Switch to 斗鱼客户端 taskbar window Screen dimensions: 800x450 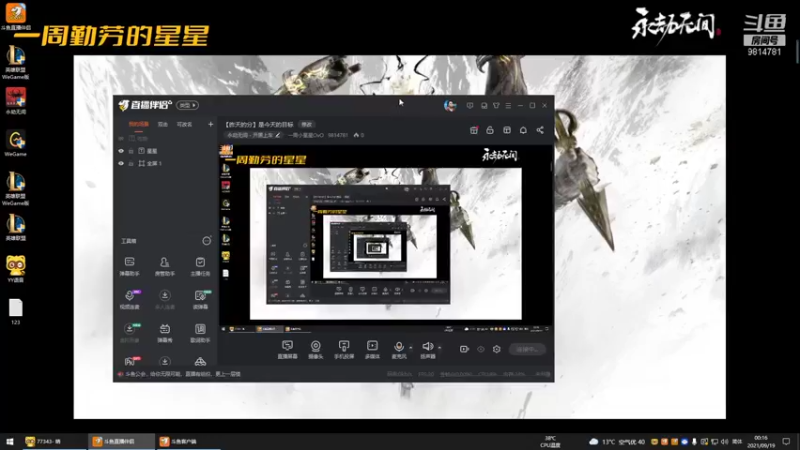coord(188,441)
